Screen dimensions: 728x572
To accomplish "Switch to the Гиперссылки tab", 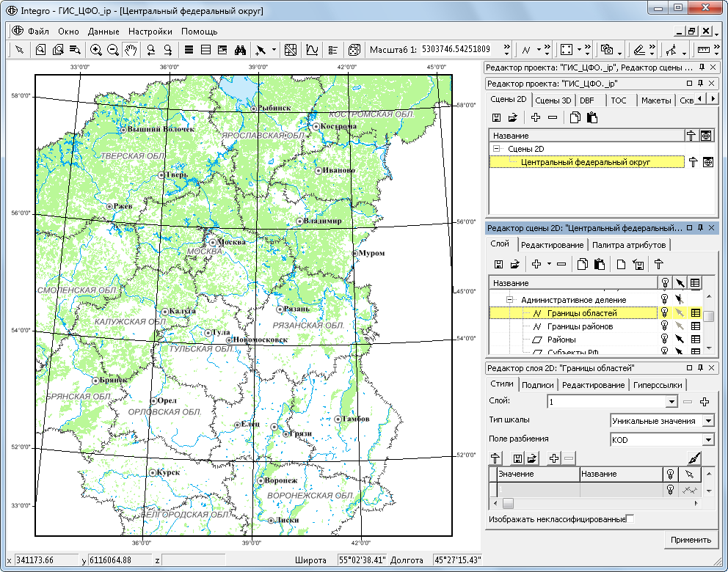I will point(658,385).
